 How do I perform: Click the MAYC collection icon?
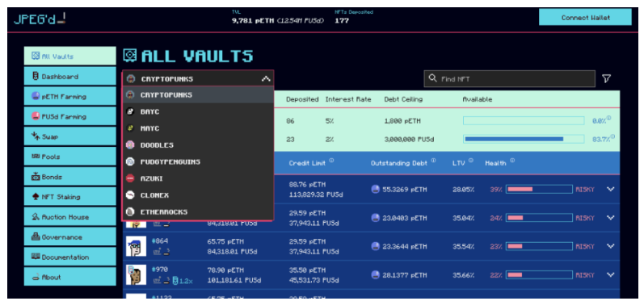(130, 128)
